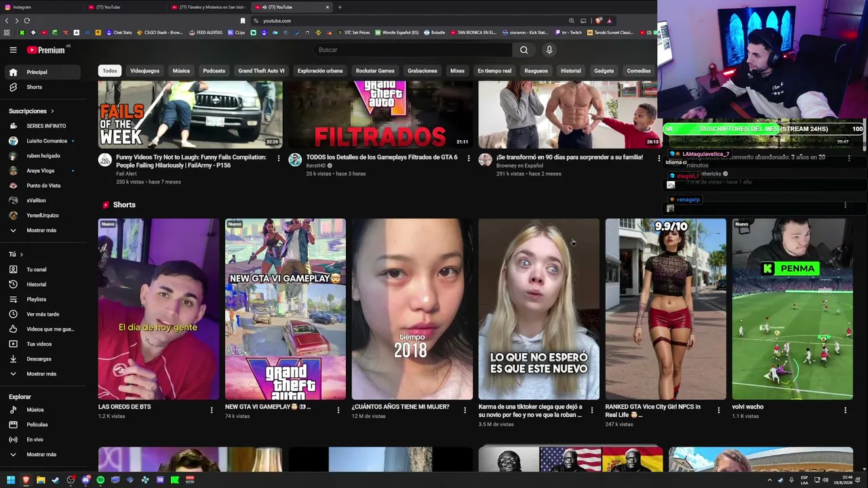Open options for Fail Alert video

tap(278, 158)
